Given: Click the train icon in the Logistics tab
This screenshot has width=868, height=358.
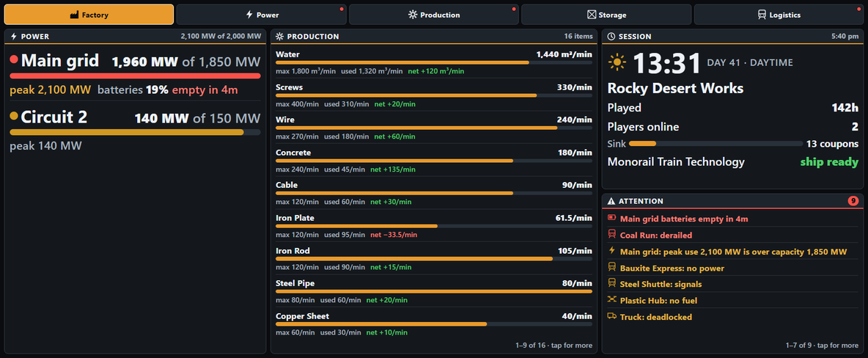Looking at the screenshot, I should coord(762,15).
